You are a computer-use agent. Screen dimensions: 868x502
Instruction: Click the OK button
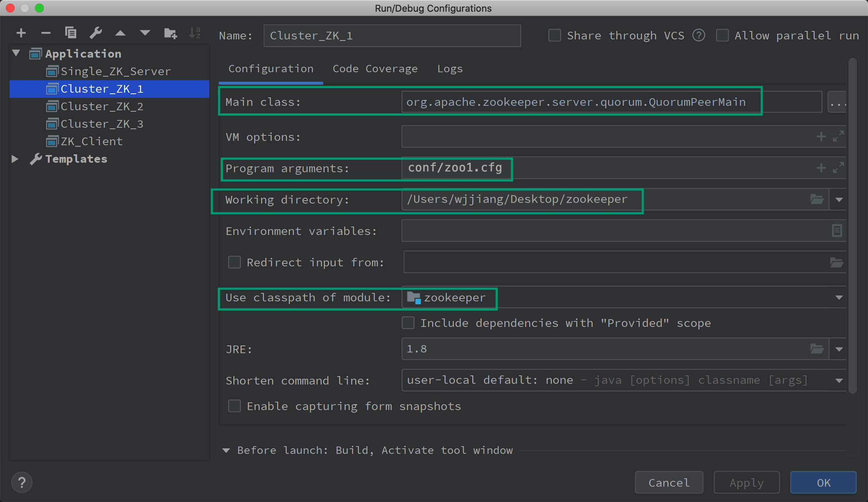823,482
